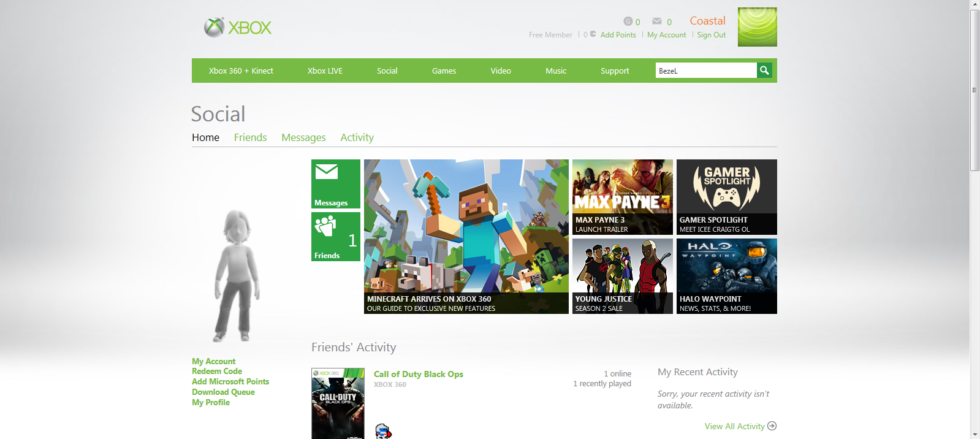Click the gray Xbox avatar figure
The height and width of the screenshot is (439, 980).
pos(237,275)
